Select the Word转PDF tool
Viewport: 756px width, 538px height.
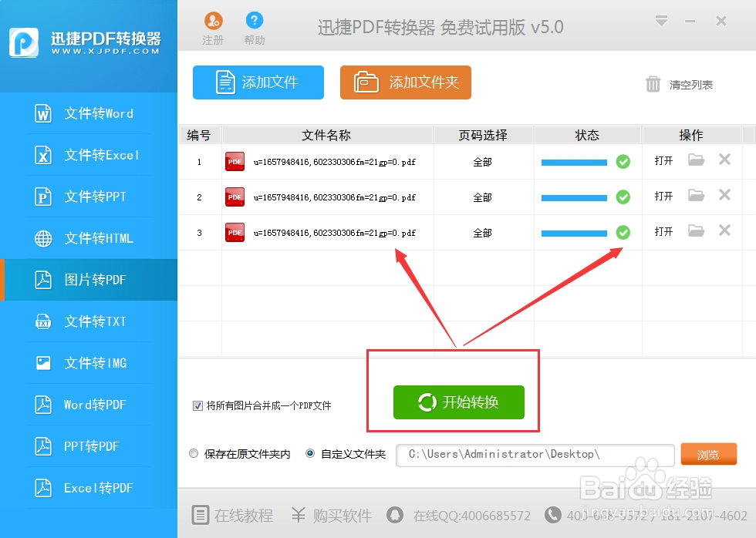coord(83,405)
